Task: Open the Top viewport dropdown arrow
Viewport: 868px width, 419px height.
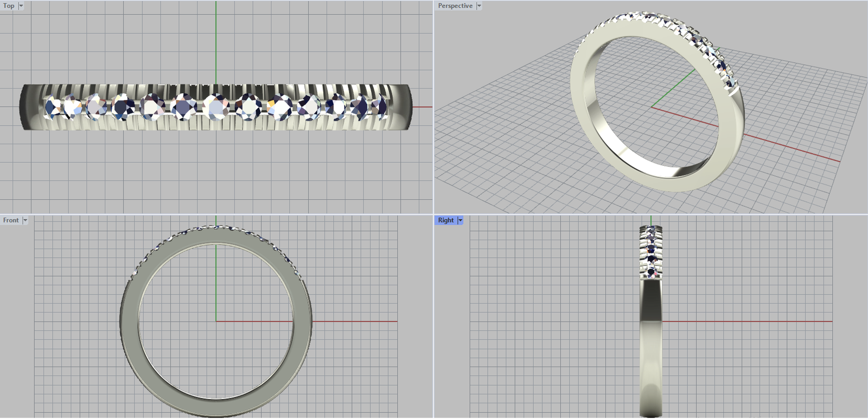Action: tap(21, 6)
